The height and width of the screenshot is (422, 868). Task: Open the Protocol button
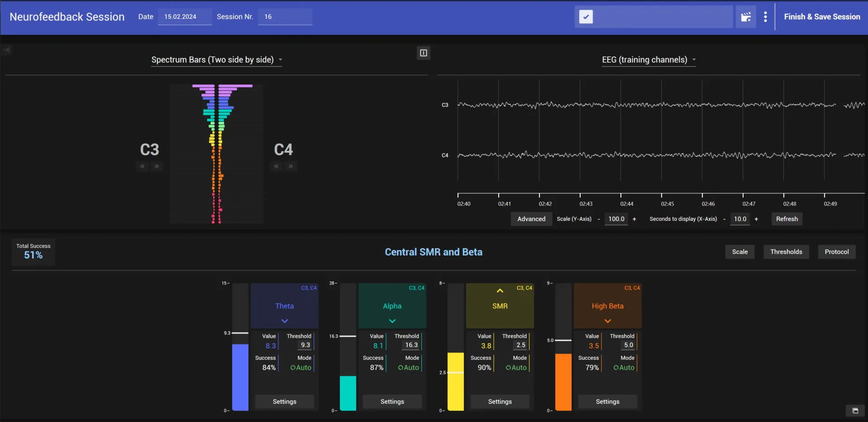point(837,252)
